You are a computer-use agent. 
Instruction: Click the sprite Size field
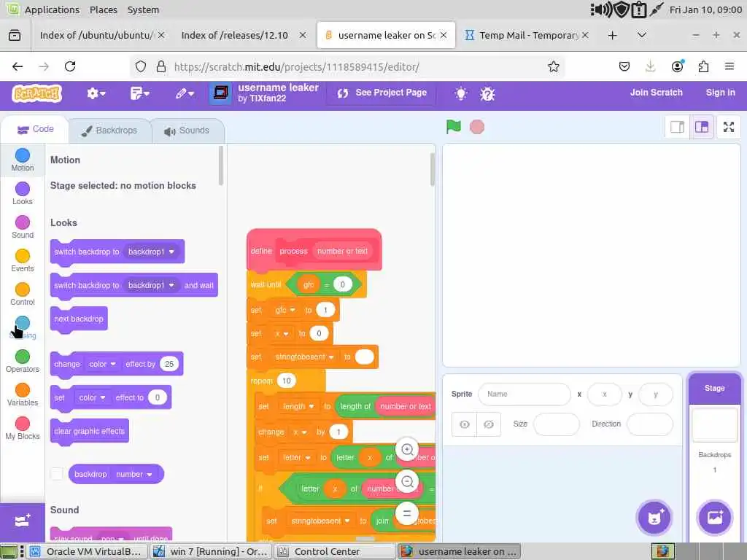coord(556,424)
